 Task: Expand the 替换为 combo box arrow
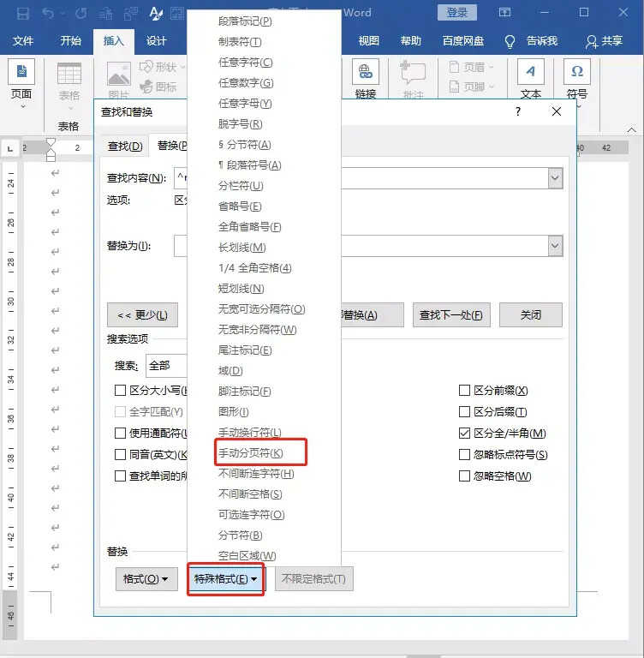(555, 246)
